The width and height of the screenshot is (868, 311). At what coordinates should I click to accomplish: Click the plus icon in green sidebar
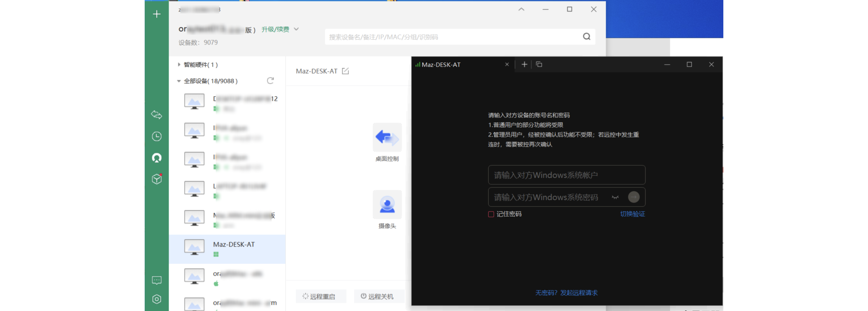(157, 14)
